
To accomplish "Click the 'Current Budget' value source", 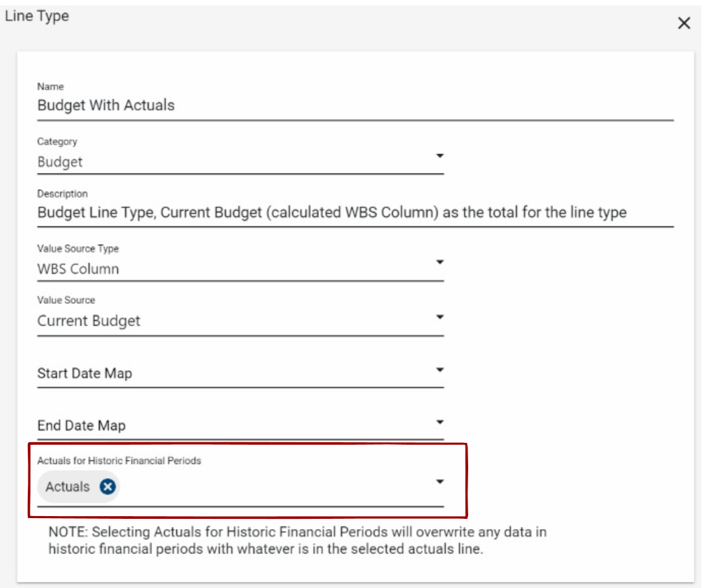I will (89, 321).
